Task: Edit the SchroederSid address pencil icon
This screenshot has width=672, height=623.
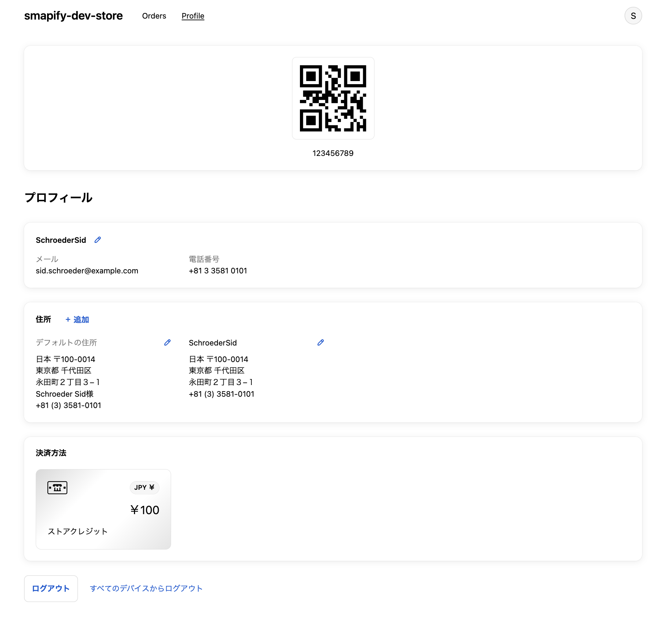Action: click(321, 342)
